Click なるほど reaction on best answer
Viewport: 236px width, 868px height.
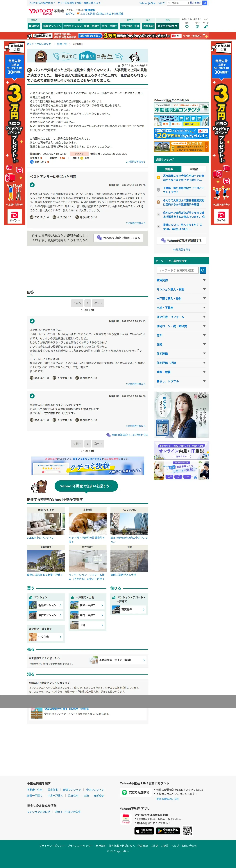[40, 217]
